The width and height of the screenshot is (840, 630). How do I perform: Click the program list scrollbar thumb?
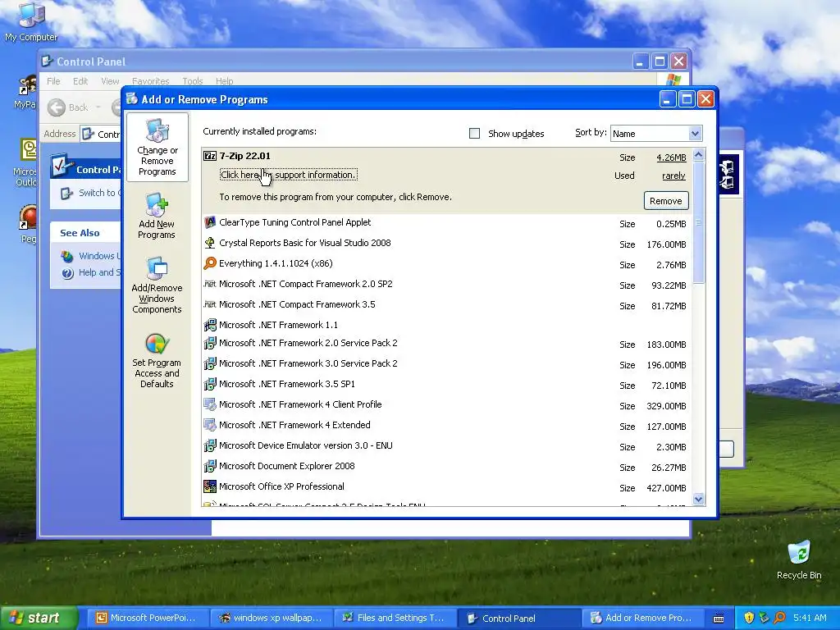coord(699,222)
